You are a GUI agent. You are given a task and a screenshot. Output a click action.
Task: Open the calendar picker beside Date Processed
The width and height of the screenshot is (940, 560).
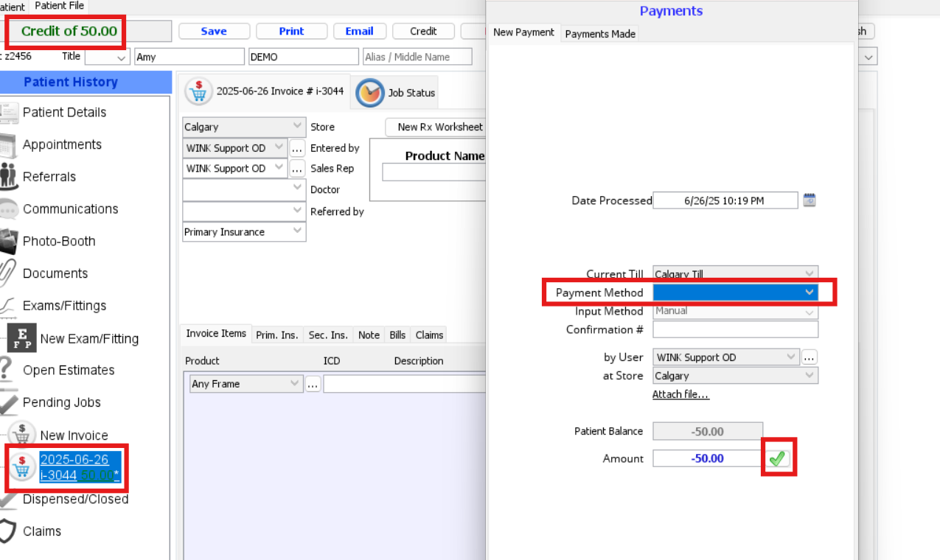(810, 200)
